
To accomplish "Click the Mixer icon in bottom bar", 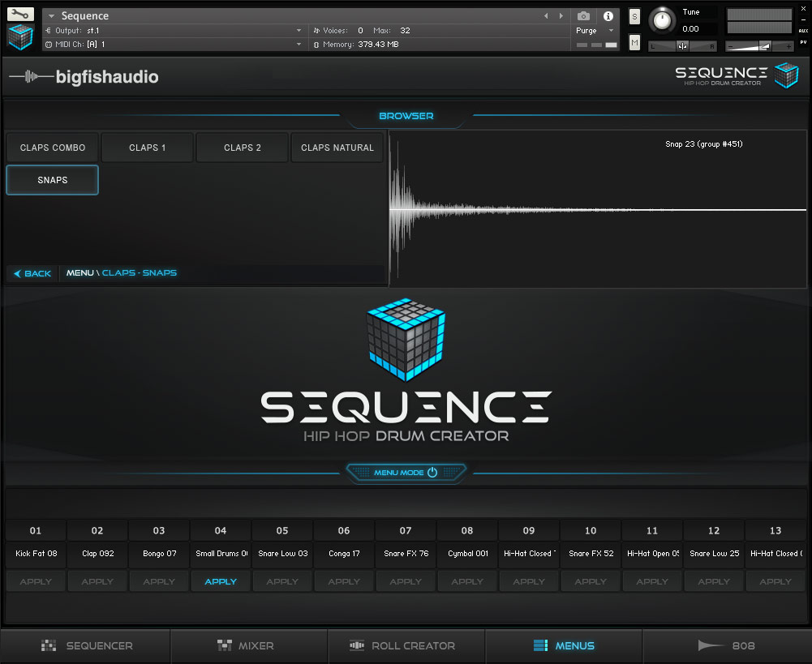I will (x=224, y=645).
